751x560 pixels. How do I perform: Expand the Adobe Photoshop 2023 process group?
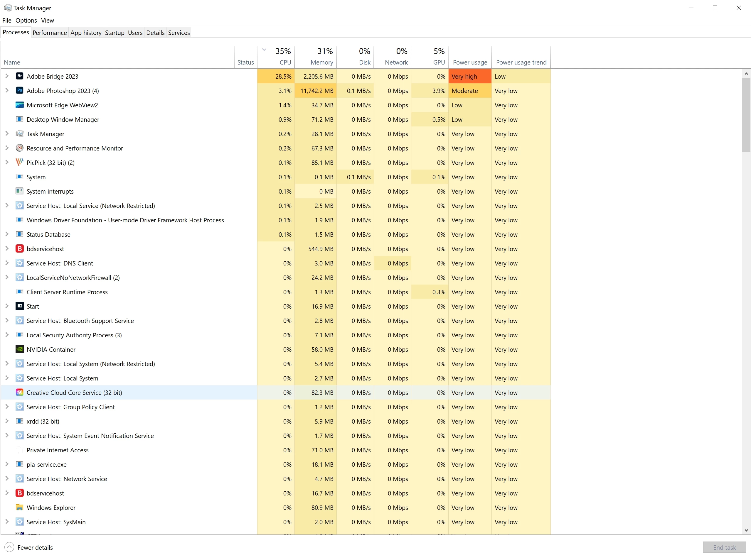pos(7,90)
